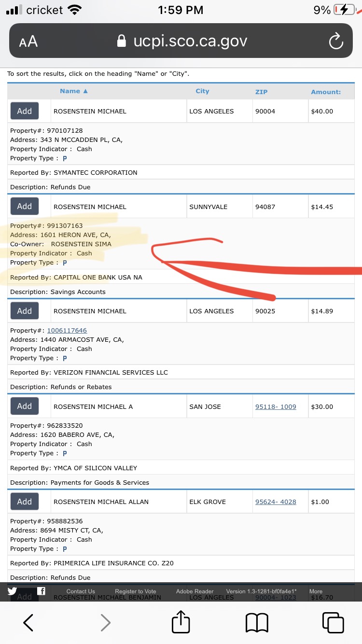Sort results by City column heading
Image resolution: width=362 pixels, height=644 pixels.
tap(202, 91)
